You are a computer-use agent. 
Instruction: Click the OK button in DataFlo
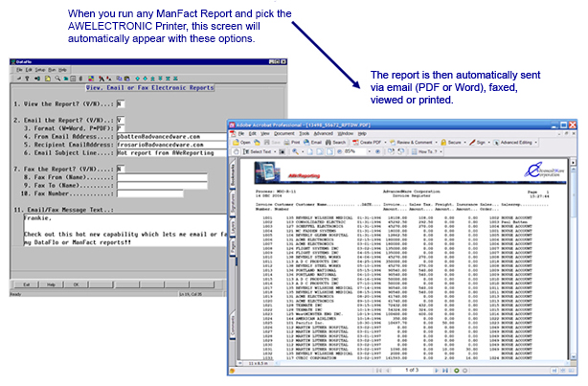click(x=76, y=284)
